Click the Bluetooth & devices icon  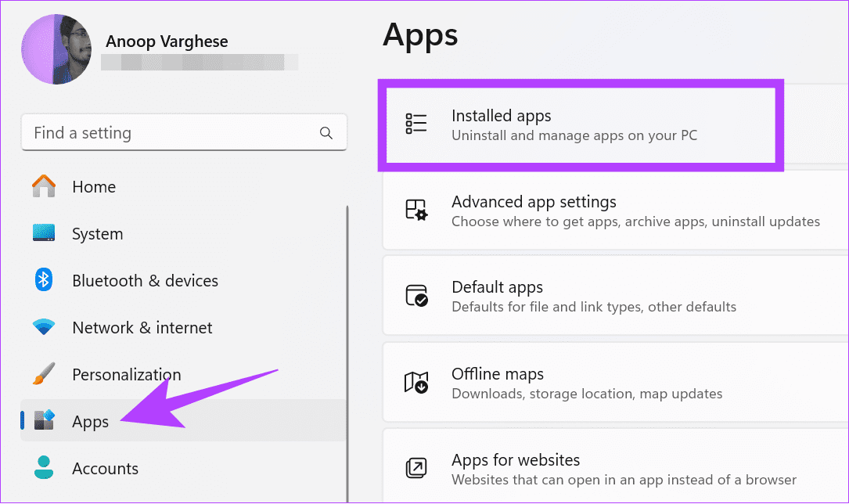pyautogui.click(x=44, y=280)
